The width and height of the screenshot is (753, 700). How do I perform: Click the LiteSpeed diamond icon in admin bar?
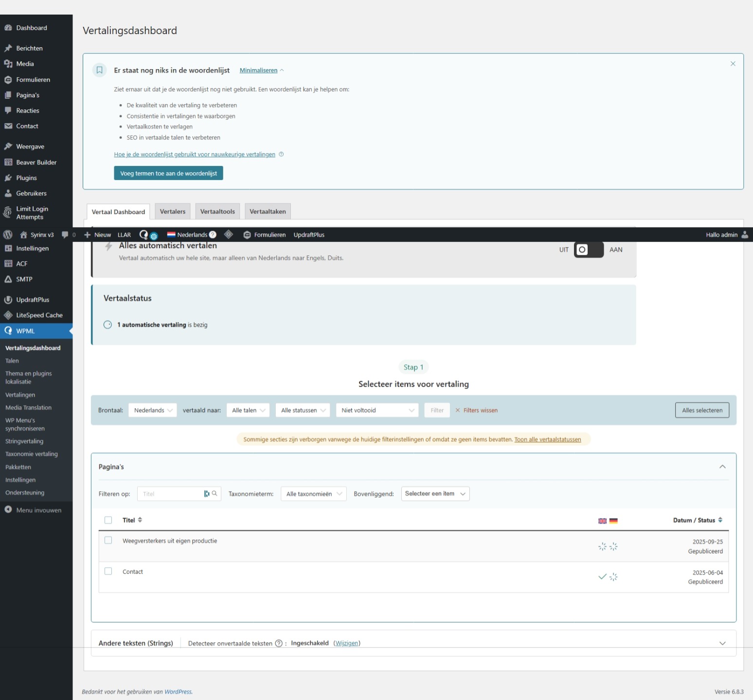pyautogui.click(x=229, y=234)
